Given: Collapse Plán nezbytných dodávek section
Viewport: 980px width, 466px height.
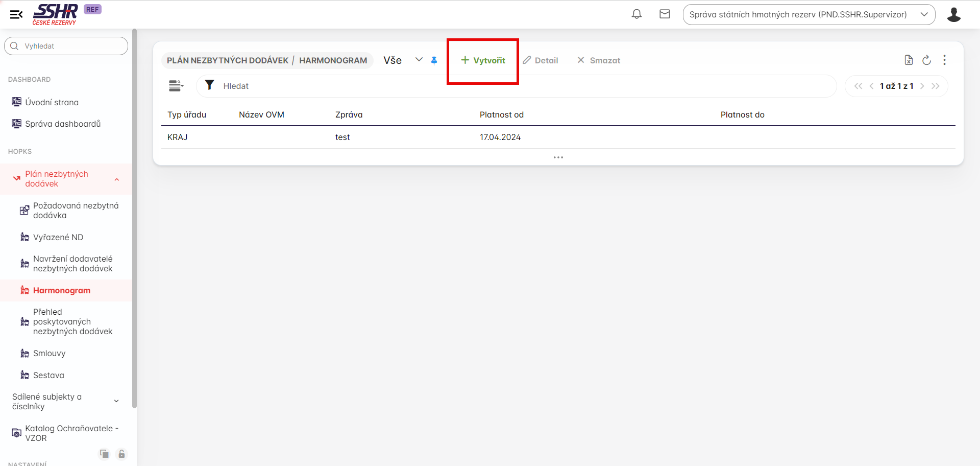Looking at the screenshot, I should coord(117,179).
